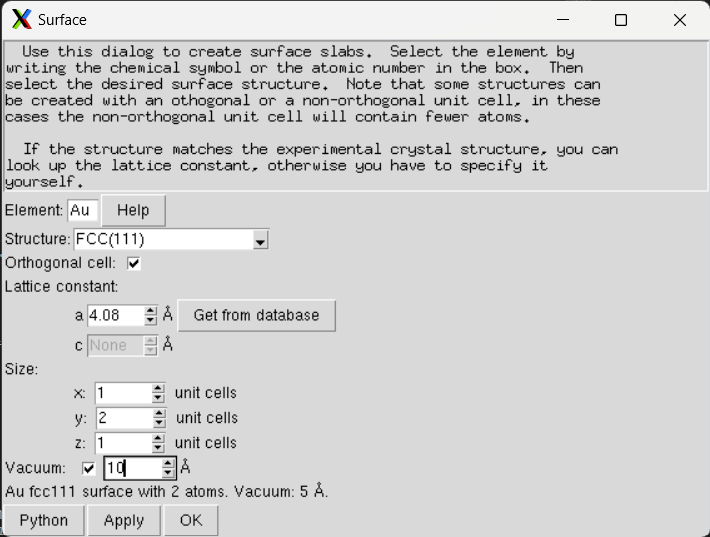Click the X11 icon in title bar
The width and height of the screenshot is (710, 537).
20,20
